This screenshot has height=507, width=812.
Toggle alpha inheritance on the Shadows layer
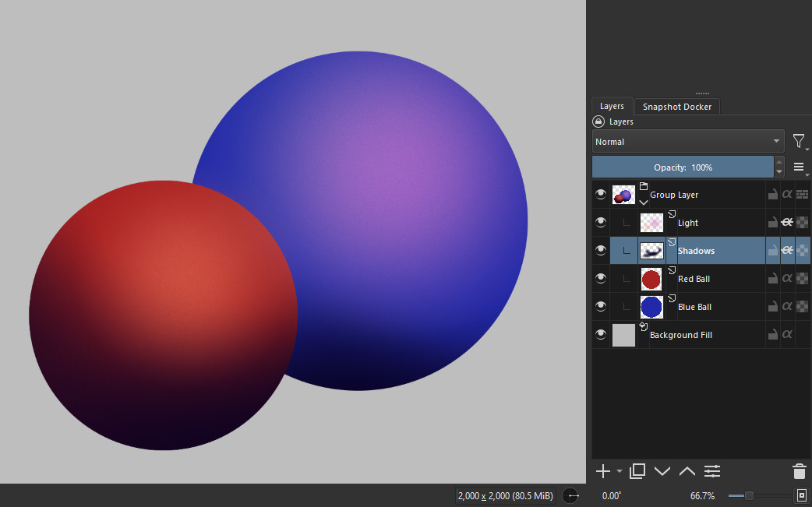[x=787, y=251]
